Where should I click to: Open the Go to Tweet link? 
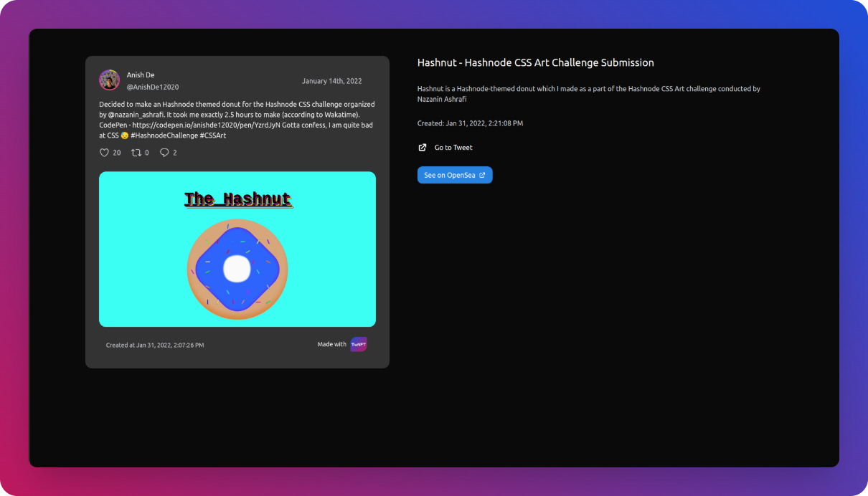tap(453, 148)
